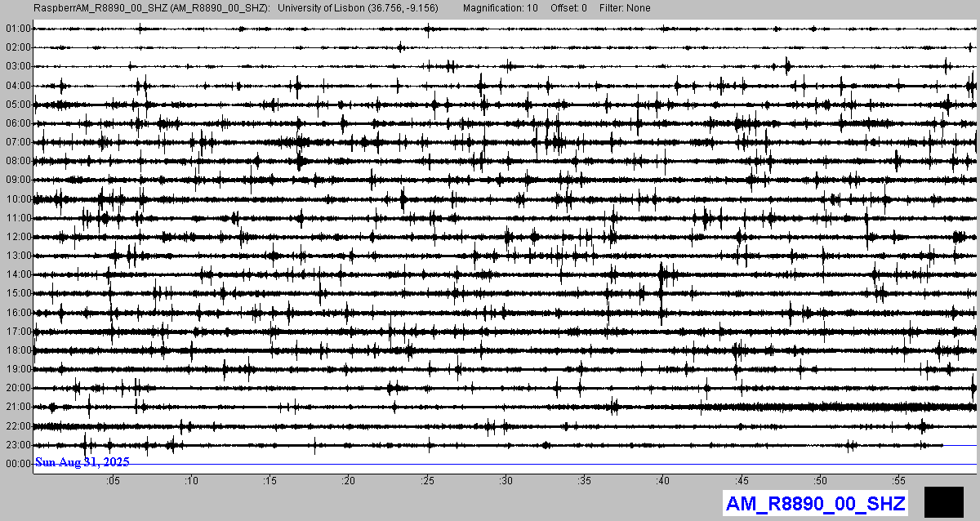Pick the 18:00 hour row label
Image resolution: width=980 pixels, height=521 pixels.
[x=18, y=350]
